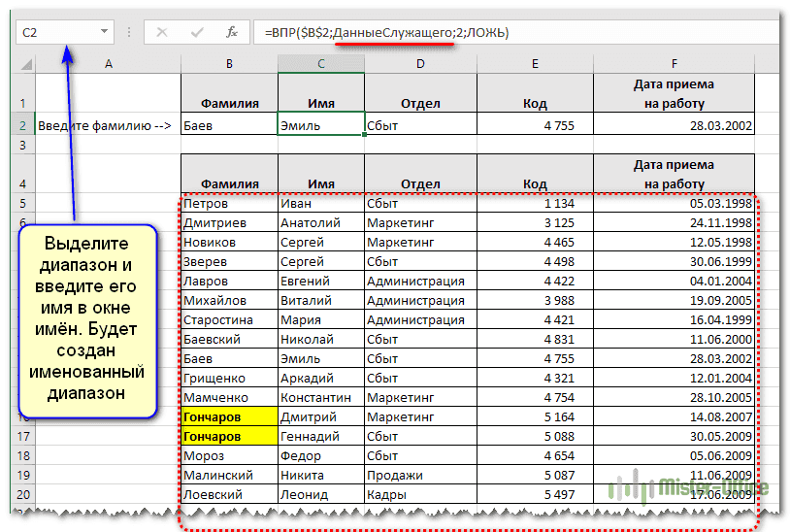Select column C header
Image resolution: width=790 pixels, height=532 pixels.
coord(320,63)
